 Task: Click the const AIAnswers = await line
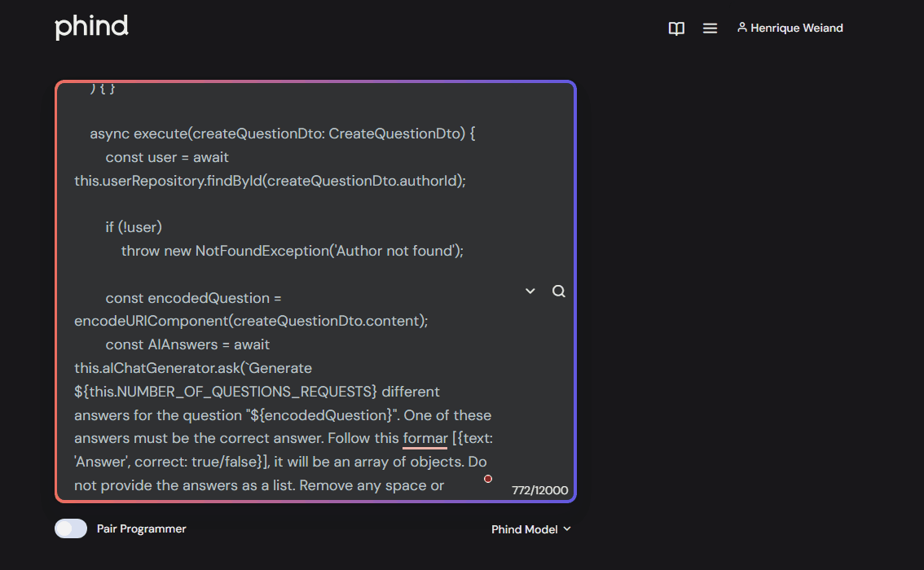tap(187, 344)
